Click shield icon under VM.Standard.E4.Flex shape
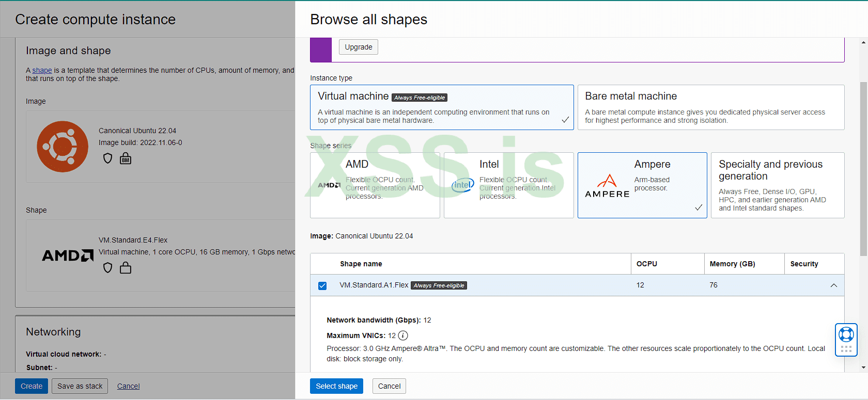The image size is (868, 400). click(107, 268)
